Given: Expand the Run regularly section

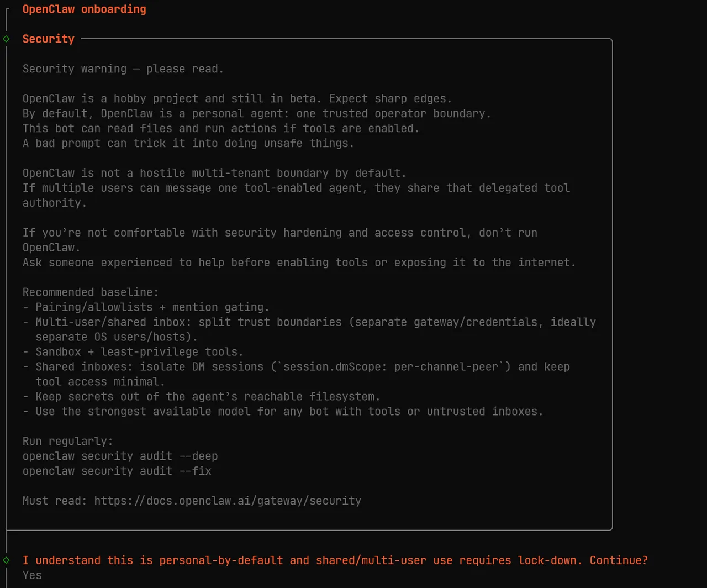Looking at the screenshot, I should (68, 441).
